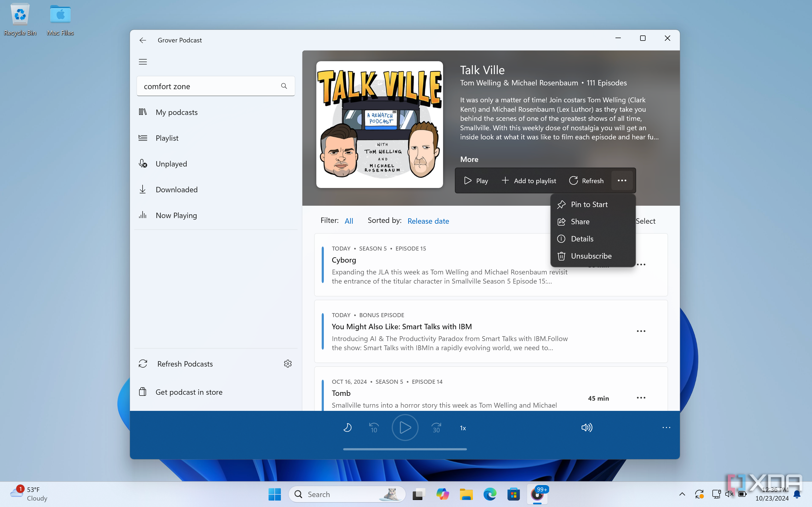Open settings gear icon

click(288, 364)
